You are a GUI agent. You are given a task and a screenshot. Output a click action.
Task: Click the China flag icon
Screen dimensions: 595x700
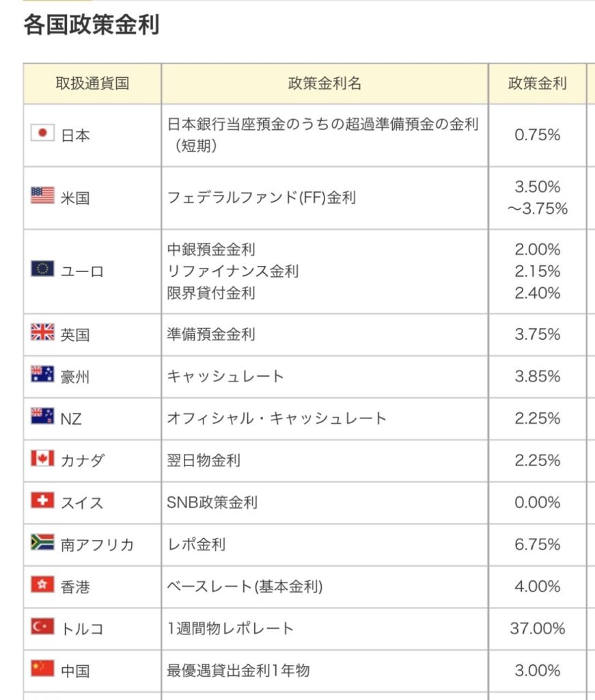[x=42, y=668]
